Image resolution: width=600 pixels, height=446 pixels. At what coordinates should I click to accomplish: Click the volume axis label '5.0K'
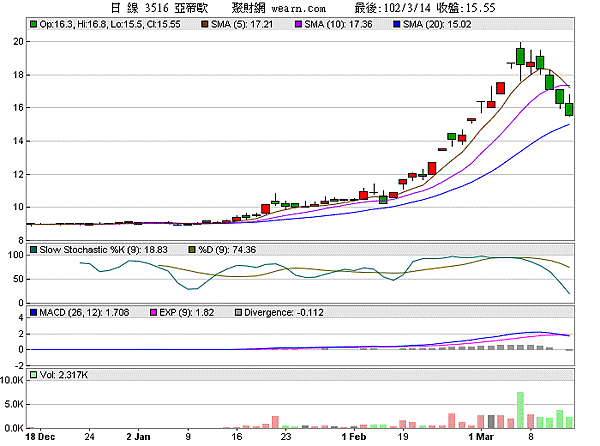pos(14,404)
